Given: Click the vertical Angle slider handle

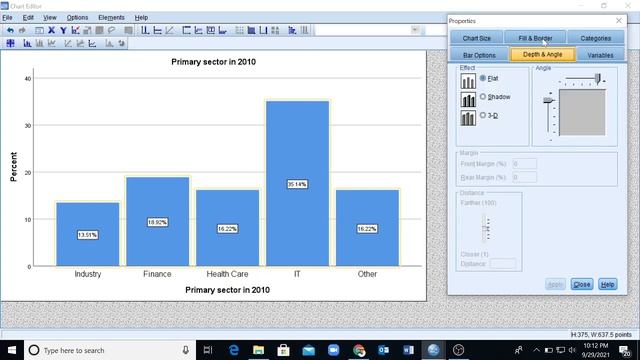Looking at the screenshot, I should coord(548,100).
